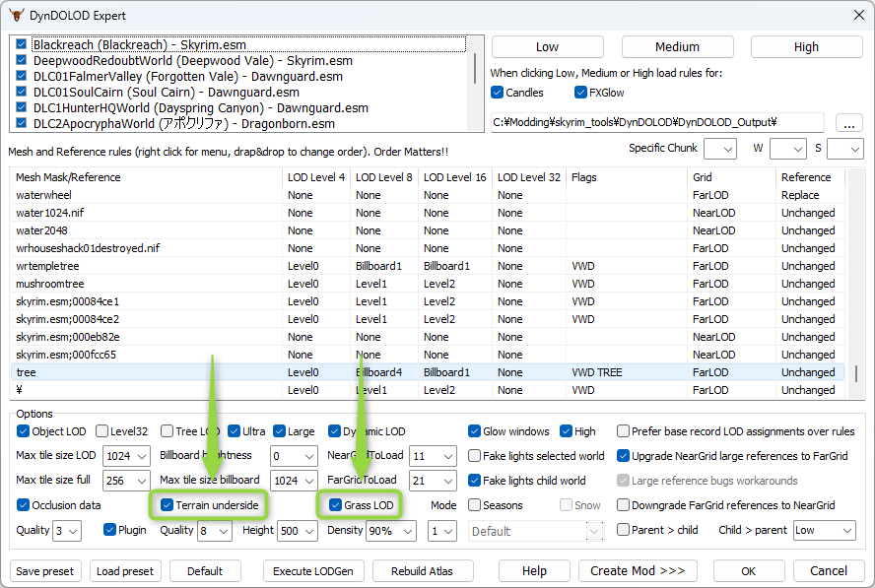Viewport: 875px width, 588px height.
Task: Toggle Fake lights child world checkbox
Action: coord(474,481)
